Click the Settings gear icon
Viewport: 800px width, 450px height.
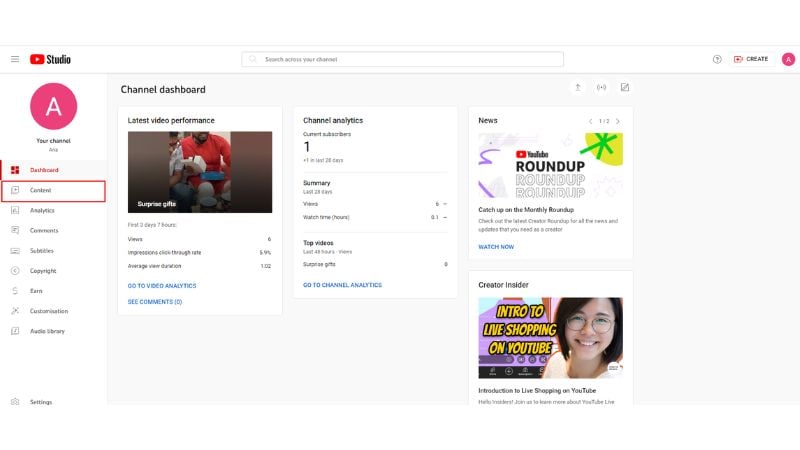click(15, 402)
